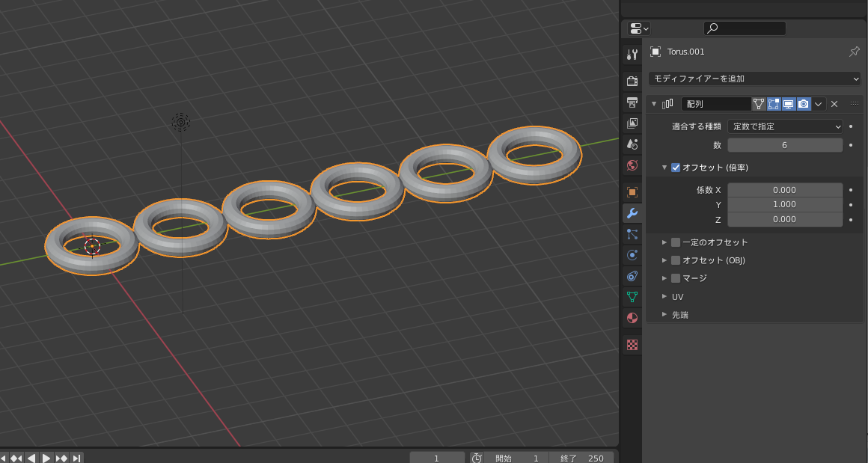The image size is (868, 463).
Task: Jump to the end frame
Action: click(76, 458)
